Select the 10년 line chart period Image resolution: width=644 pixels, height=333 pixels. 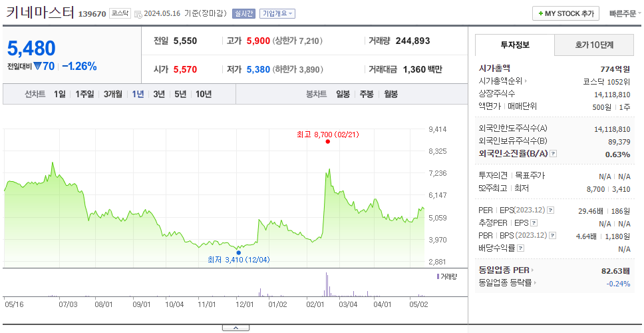tap(204, 94)
